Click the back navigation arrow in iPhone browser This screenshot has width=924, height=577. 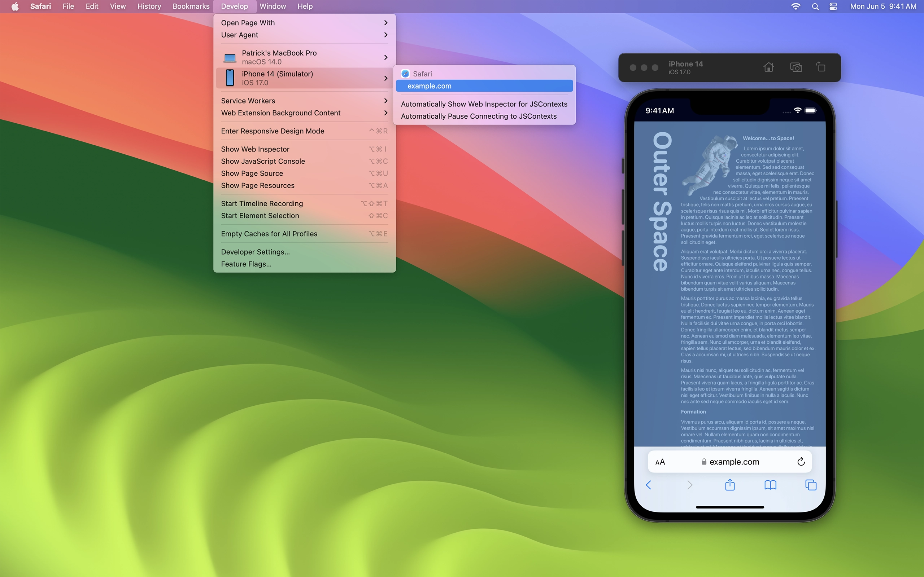(x=648, y=485)
